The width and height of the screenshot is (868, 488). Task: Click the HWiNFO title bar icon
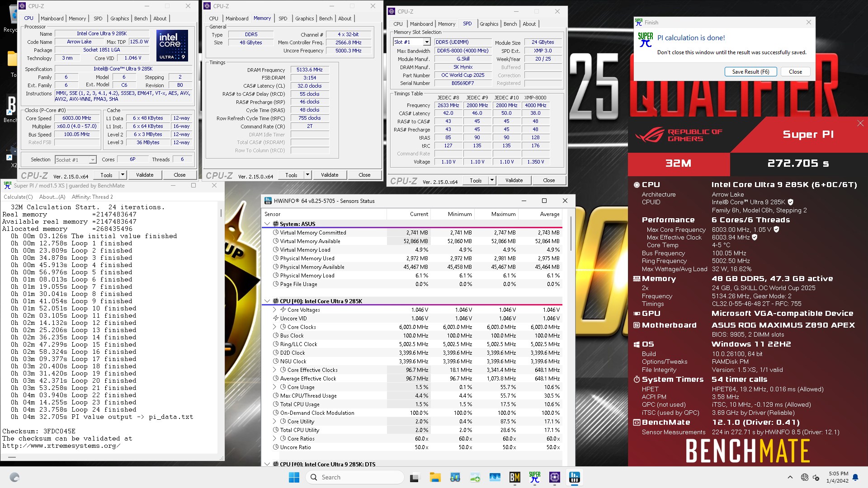(x=268, y=201)
